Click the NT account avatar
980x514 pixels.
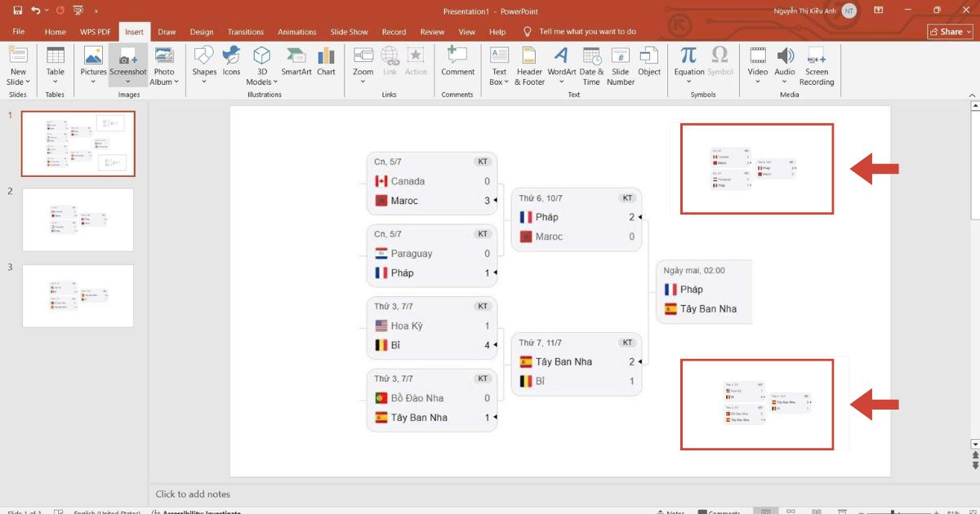click(849, 11)
